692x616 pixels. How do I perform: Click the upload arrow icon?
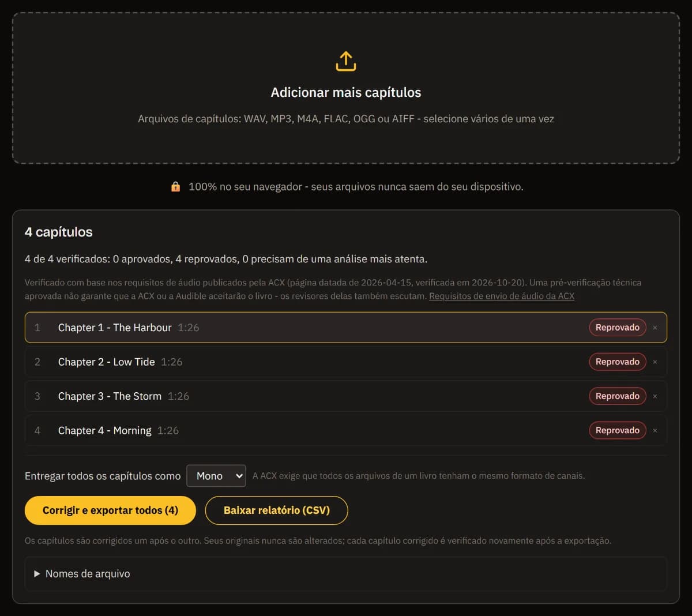tap(346, 61)
